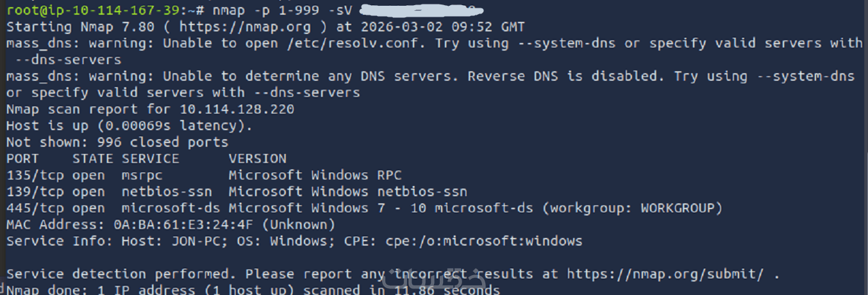Click the msrpc service name

click(x=142, y=175)
